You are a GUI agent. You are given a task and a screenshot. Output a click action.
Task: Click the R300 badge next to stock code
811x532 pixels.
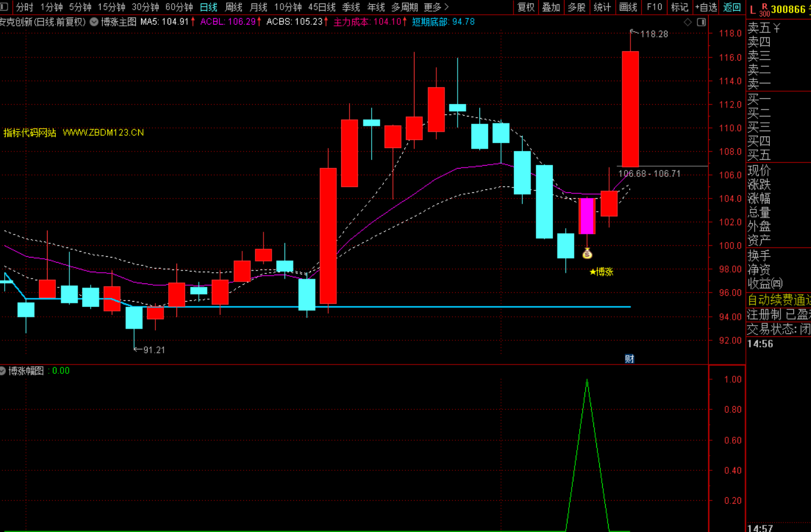coord(764,9)
